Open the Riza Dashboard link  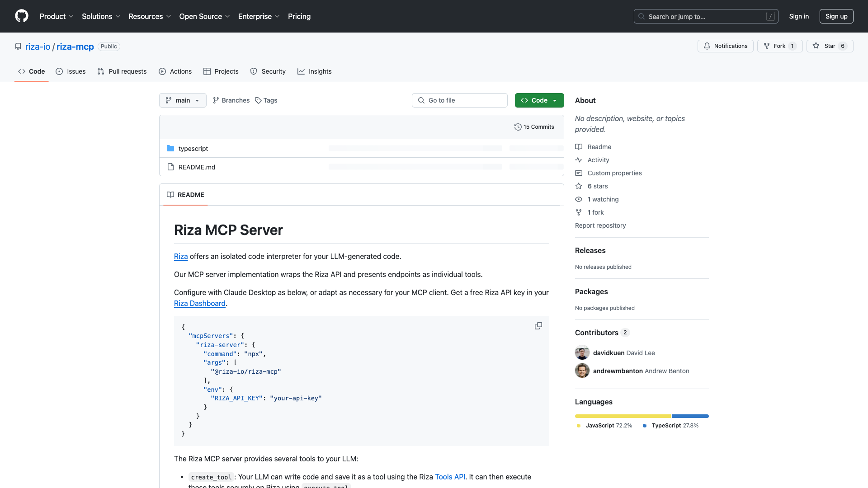pos(199,303)
